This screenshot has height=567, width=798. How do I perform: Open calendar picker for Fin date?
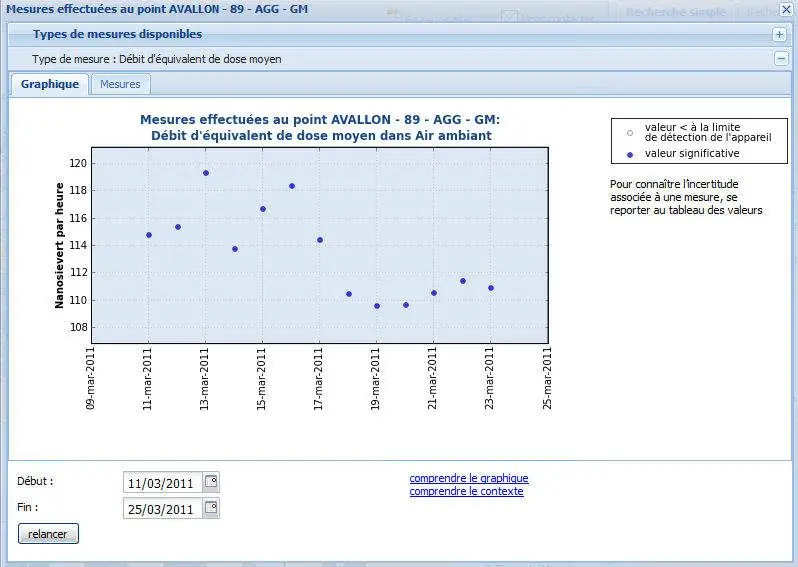click(211, 508)
